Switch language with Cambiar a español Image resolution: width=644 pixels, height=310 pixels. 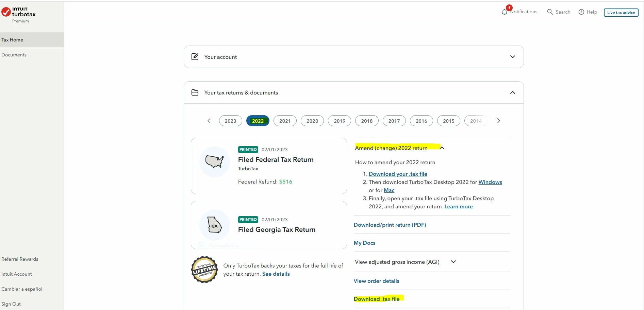[x=22, y=289]
